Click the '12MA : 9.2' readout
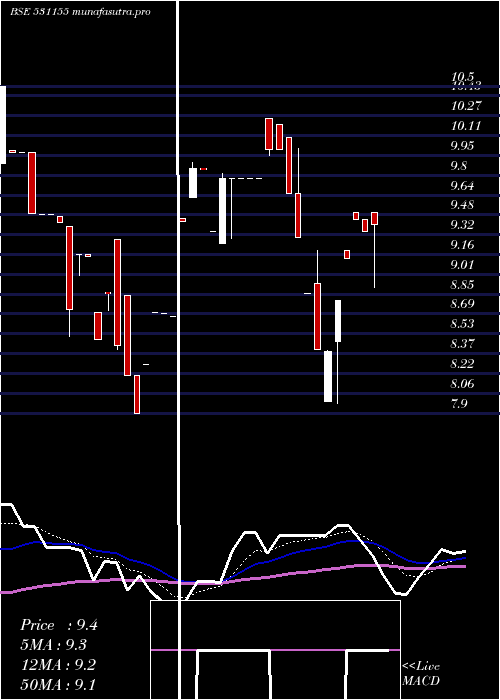500x700 pixels. click(58, 665)
